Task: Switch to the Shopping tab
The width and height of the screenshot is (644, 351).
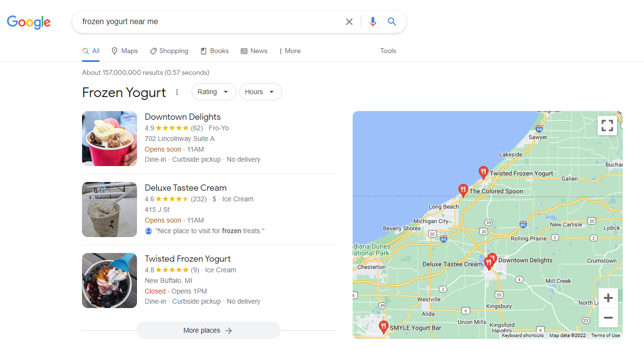Action: tap(169, 51)
